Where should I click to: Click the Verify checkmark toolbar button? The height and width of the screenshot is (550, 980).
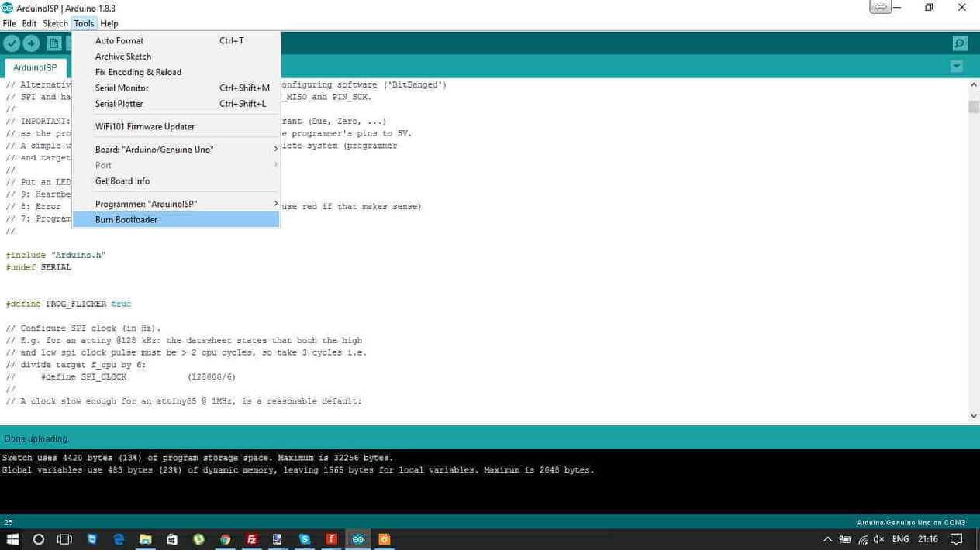point(12,44)
